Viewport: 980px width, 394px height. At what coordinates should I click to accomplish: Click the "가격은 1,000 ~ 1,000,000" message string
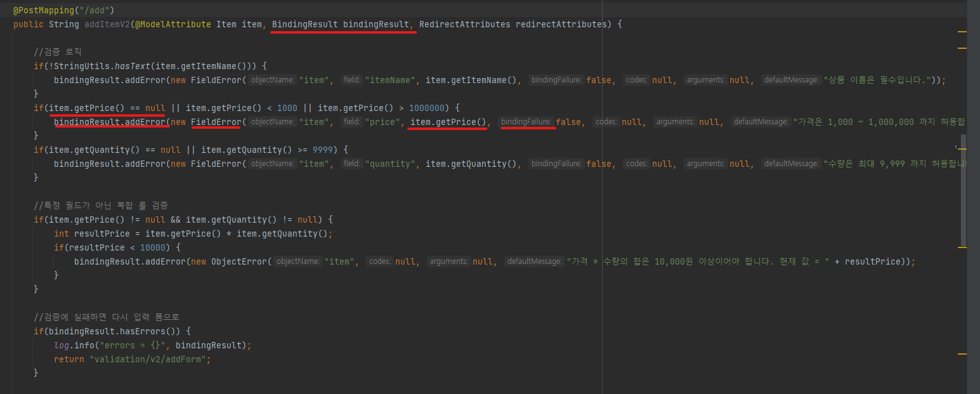879,122
